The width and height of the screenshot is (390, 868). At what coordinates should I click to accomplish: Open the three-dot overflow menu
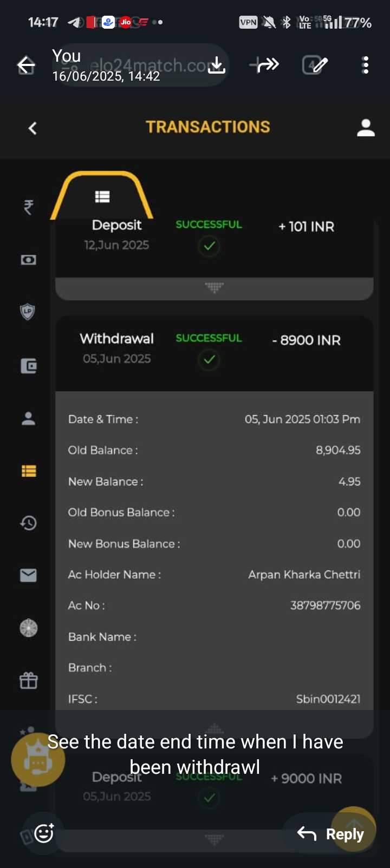(366, 65)
